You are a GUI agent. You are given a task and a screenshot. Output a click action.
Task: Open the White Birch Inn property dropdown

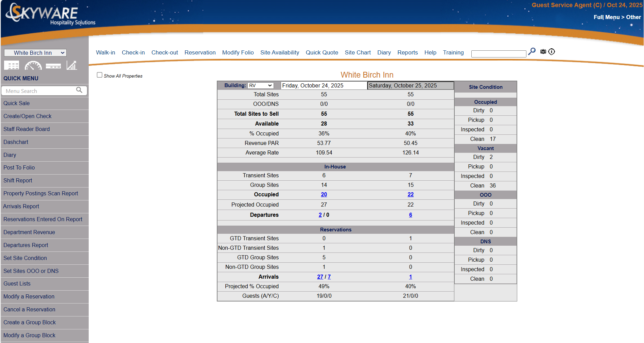[35, 53]
